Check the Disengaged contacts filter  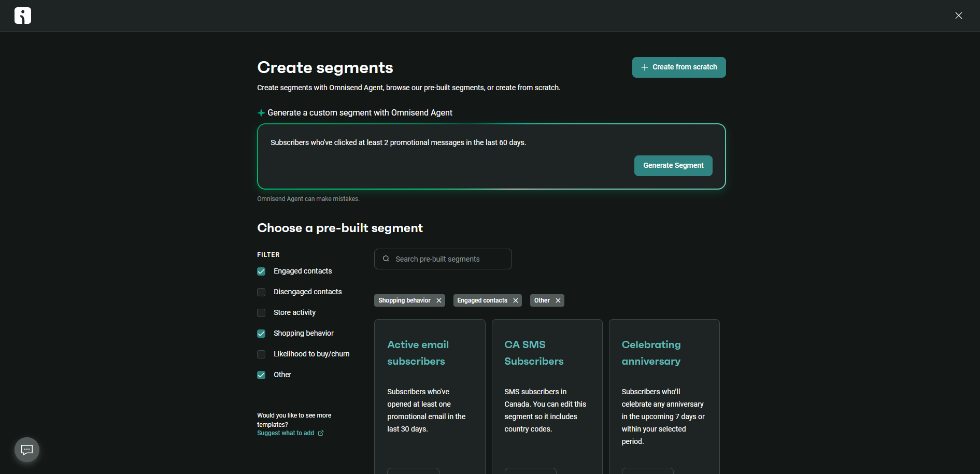click(x=261, y=292)
